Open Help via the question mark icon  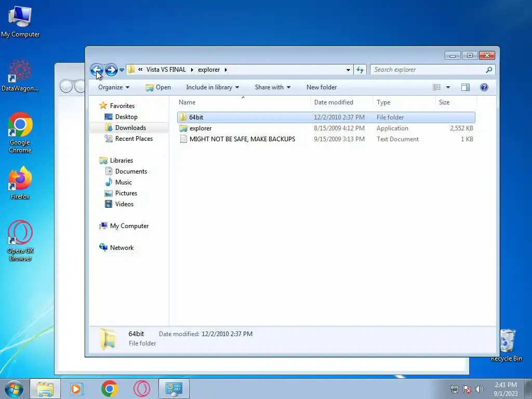tap(484, 87)
